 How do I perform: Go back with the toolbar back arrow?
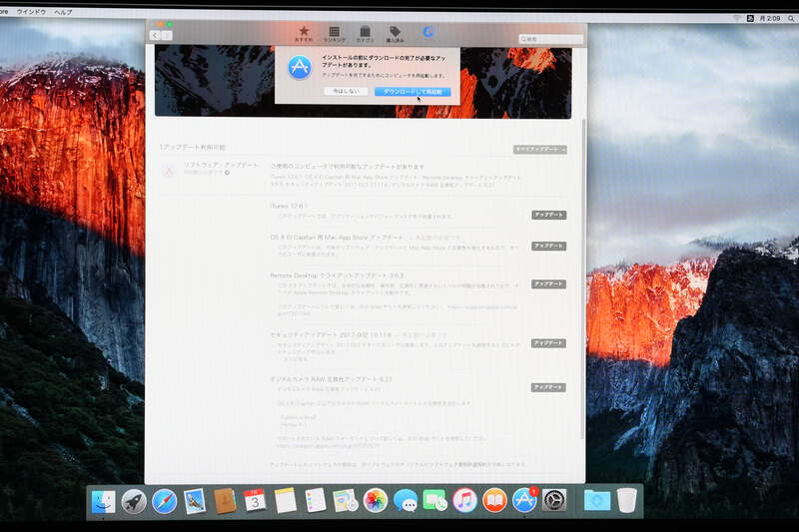(x=155, y=35)
